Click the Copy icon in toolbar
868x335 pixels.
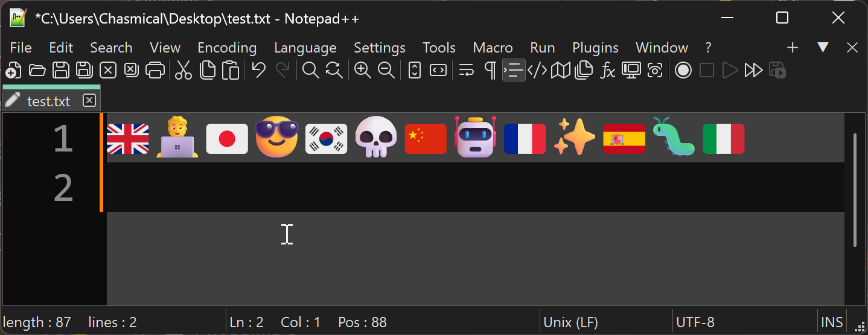tap(207, 71)
